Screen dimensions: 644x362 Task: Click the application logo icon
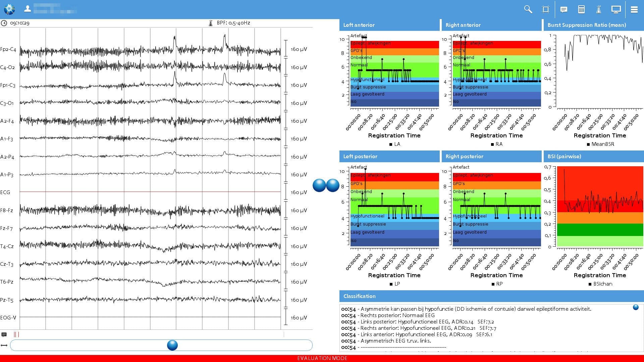coord(9,9)
